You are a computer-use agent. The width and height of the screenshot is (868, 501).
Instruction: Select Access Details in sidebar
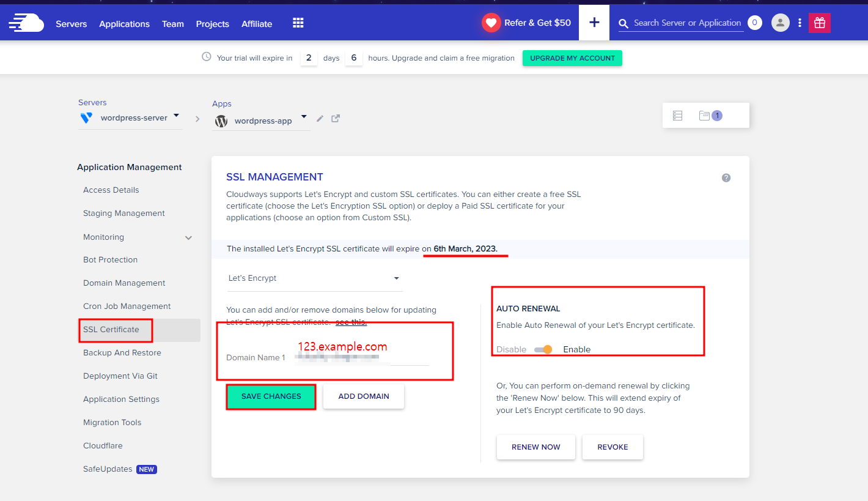pos(111,190)
